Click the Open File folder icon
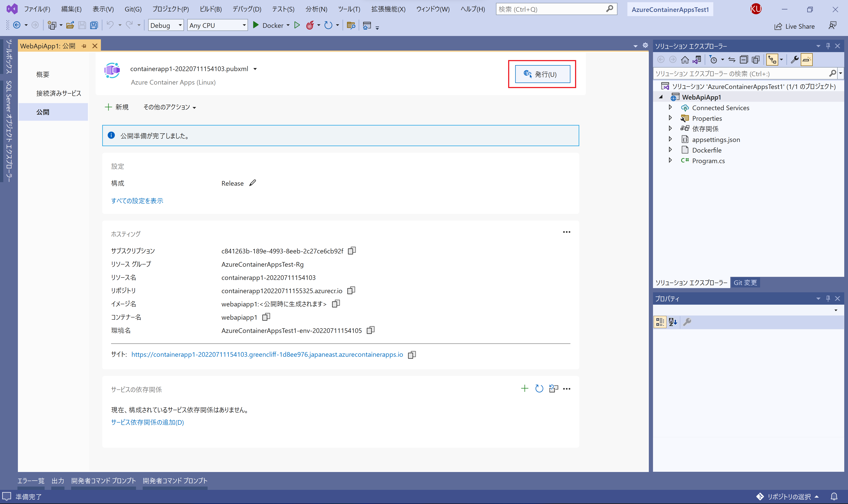 pos(70,25)
